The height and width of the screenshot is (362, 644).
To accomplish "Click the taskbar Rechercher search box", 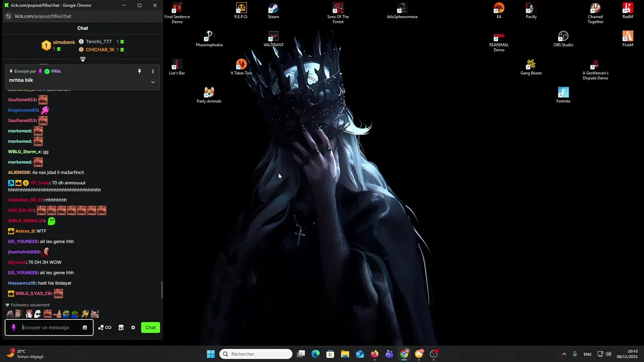I will click(257, 354).
